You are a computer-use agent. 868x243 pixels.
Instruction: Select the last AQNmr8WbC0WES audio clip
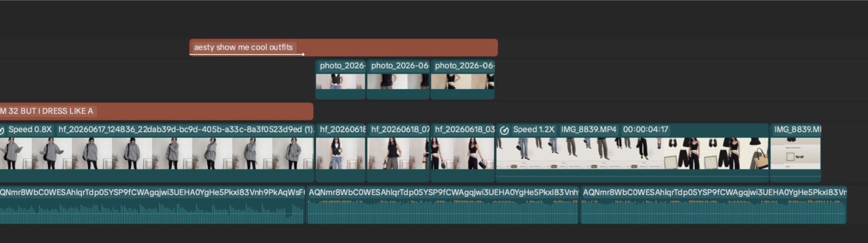point(713,205)
